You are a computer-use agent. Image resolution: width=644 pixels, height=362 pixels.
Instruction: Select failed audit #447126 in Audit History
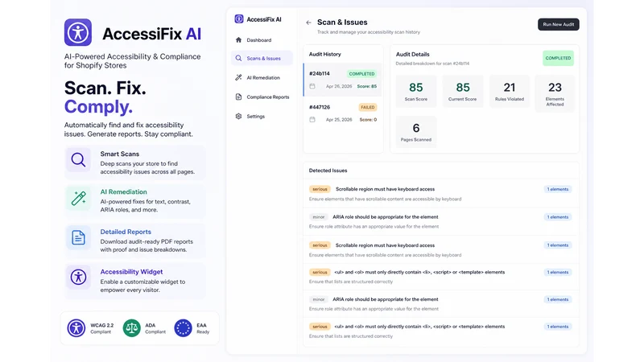pyautogui.click(x=343, y=113)
